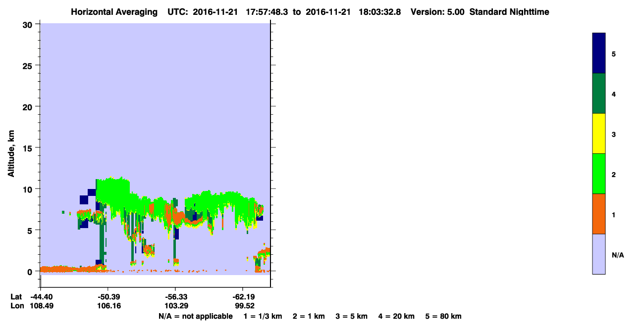Screen dimensions: 644x330
Task: Click the 'N/A = not applicable' legend note
Action: coord(195,316)
